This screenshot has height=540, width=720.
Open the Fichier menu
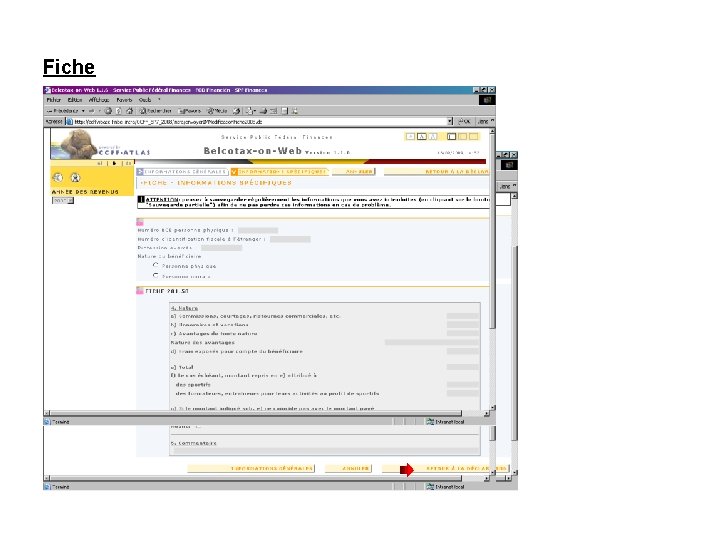(53, 100)
